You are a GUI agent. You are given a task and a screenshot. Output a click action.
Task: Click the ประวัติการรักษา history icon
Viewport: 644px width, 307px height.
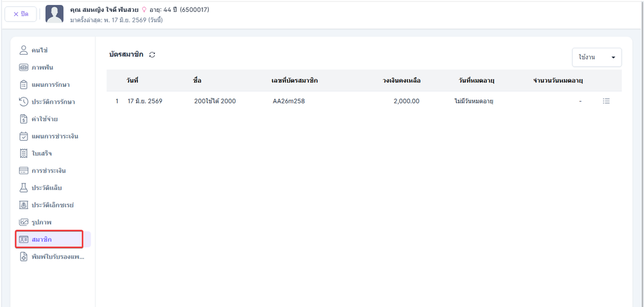(23, 102)
